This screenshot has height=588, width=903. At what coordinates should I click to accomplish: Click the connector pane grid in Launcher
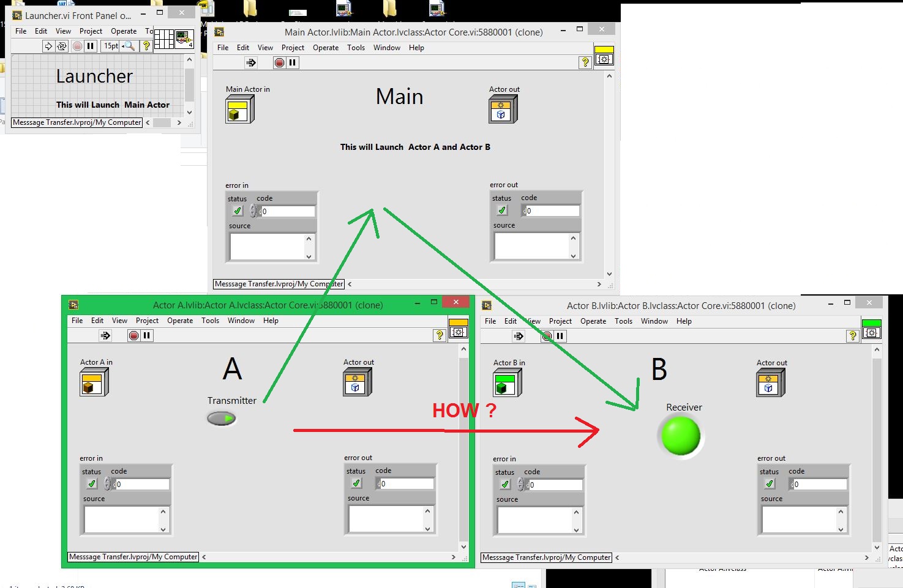coord(164,39)
